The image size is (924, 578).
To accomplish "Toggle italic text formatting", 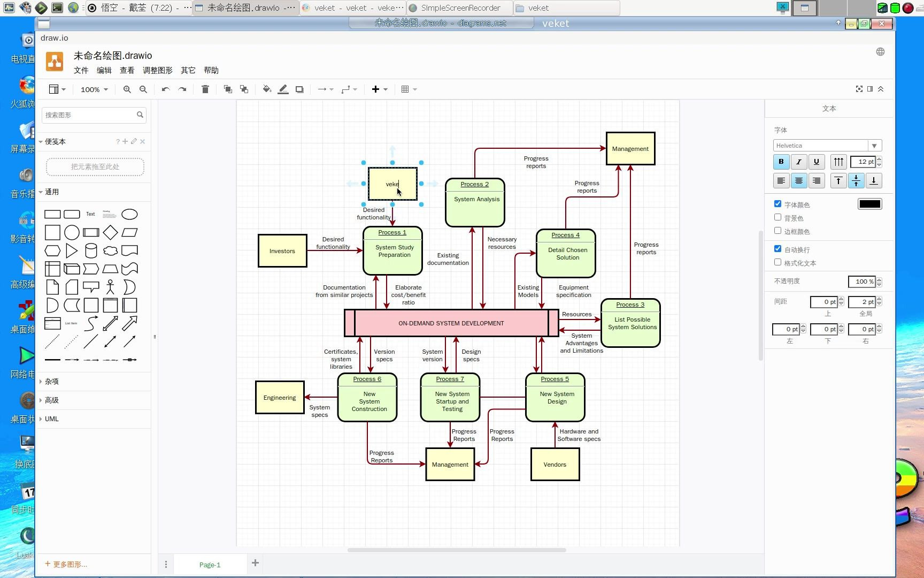I will tap(798, 162).
